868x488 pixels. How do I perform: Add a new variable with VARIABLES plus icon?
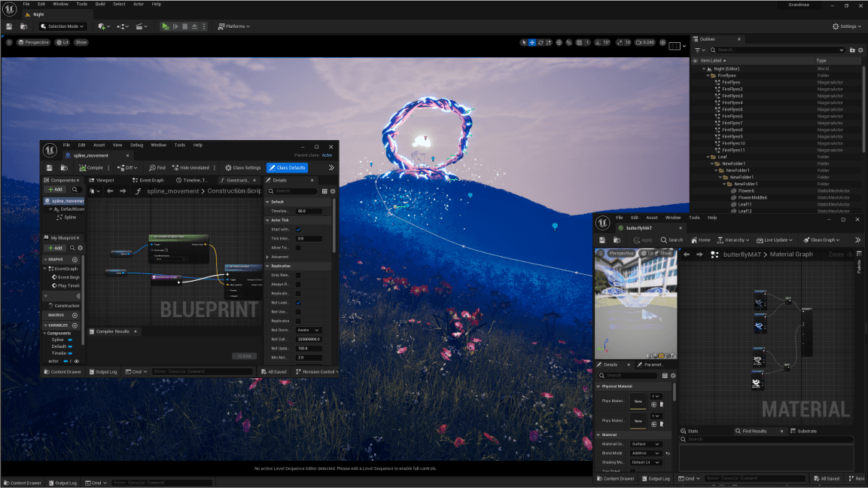coord(75,325)
